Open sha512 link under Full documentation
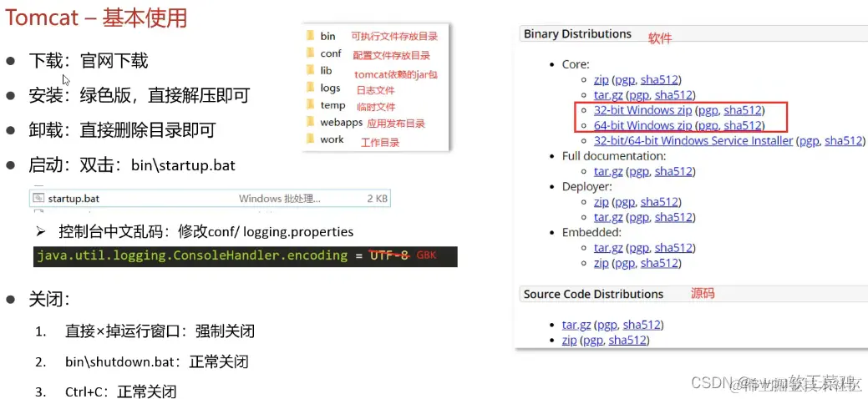This screenshot has height=399, width=868. point(673,172)
